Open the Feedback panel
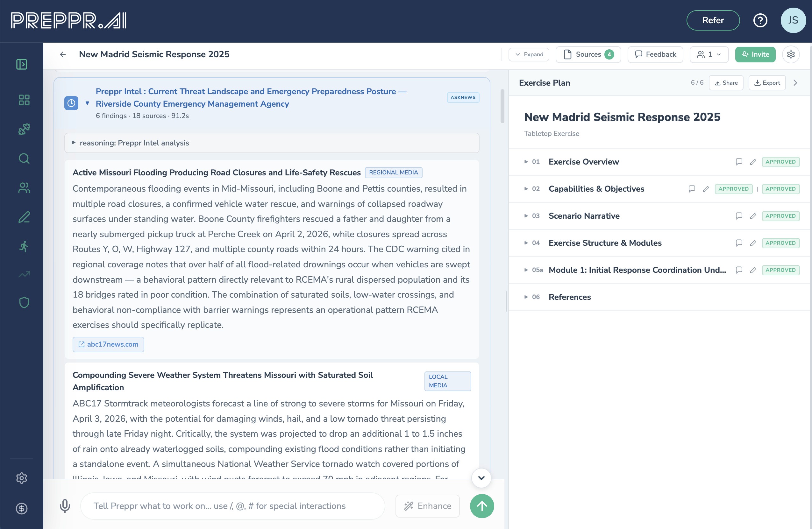 (x=655, y=54)
